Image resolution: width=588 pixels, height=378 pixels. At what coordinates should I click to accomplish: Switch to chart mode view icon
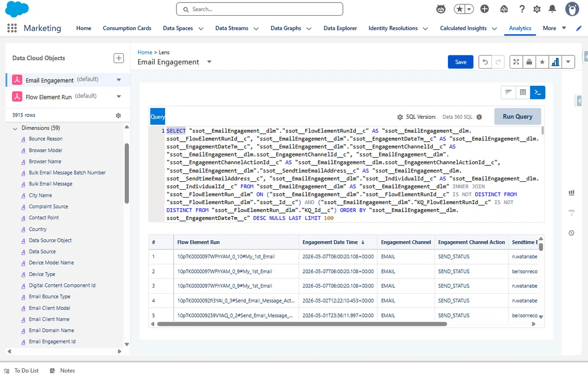[x=509, y=92]
